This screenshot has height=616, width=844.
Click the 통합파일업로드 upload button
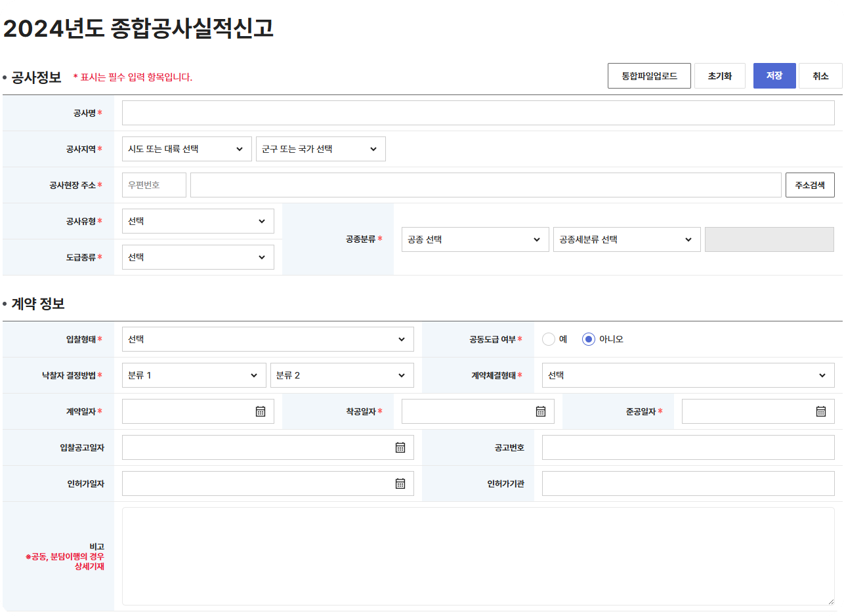[x=649, y=75]
